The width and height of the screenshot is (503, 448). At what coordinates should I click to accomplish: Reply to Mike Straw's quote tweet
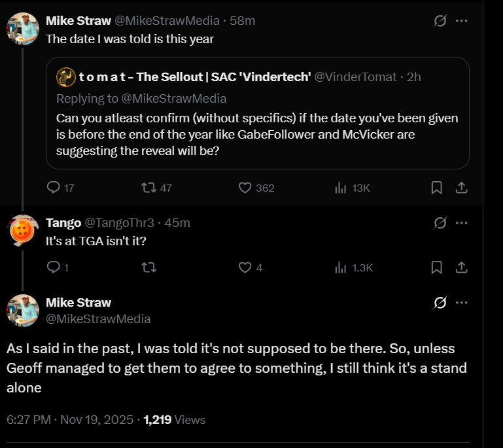54,188
